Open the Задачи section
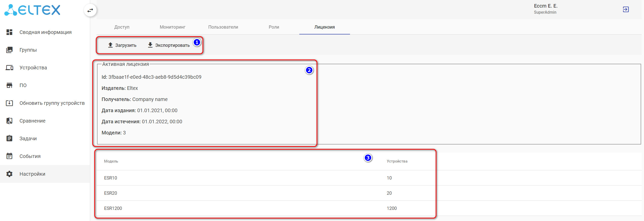This screenshot has width=644, height=221. pos(45,138)
